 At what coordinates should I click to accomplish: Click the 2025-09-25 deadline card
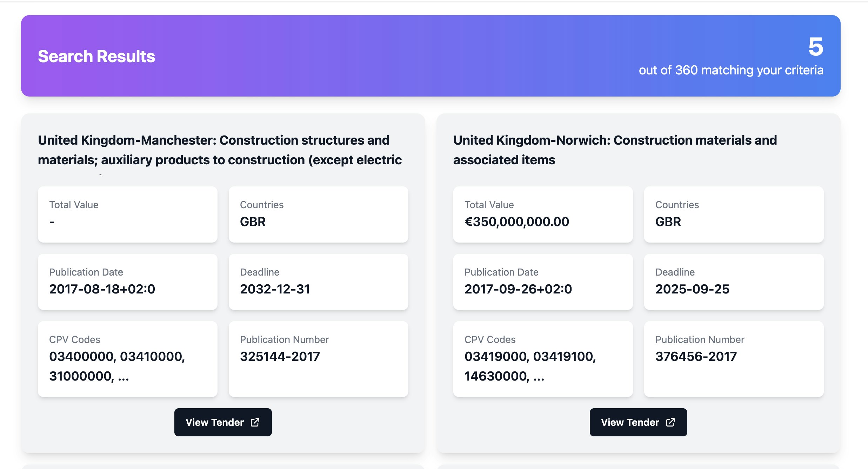[x=734, y=282]
